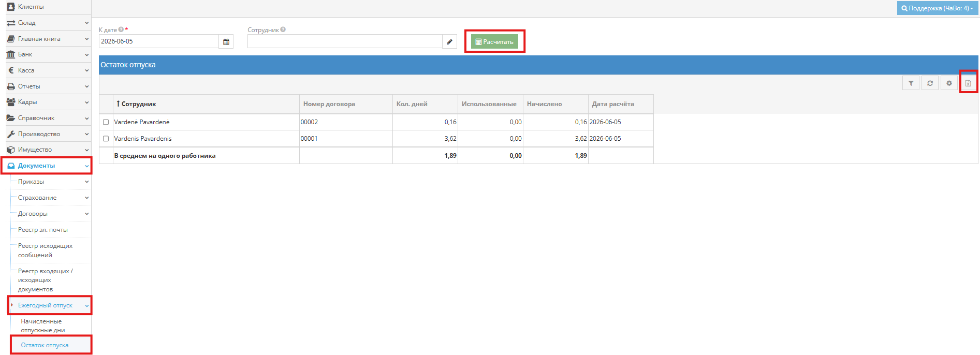This screenshot has width=980, height=355.
Task: Collapse the Документы section chevron
Action: click(x=86, y=166)
